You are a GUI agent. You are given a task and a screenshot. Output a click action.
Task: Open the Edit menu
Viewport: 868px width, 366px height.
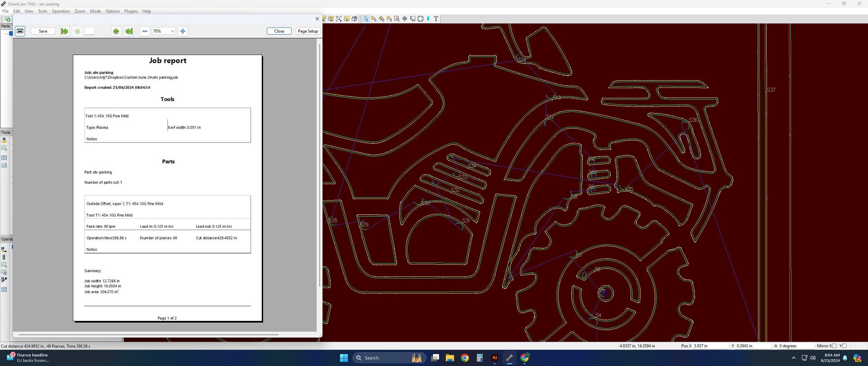[16, 11]
